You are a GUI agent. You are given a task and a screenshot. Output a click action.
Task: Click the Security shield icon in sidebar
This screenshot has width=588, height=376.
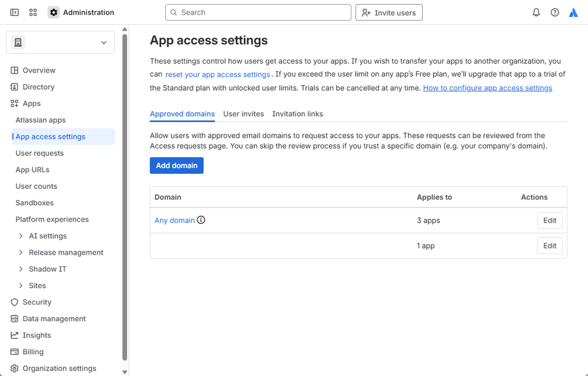click(x=15, y=302)
